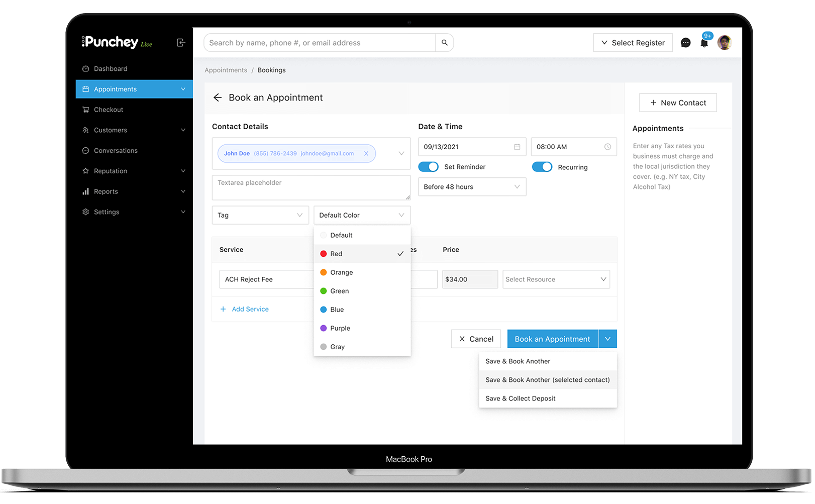Toggle the Set Reminder switch

[428, 167]
